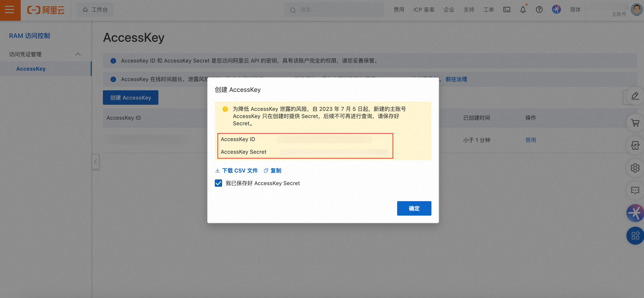Open the 简体 language selector
This screenshot has height=298, width=644.
[x=575, y=10]
